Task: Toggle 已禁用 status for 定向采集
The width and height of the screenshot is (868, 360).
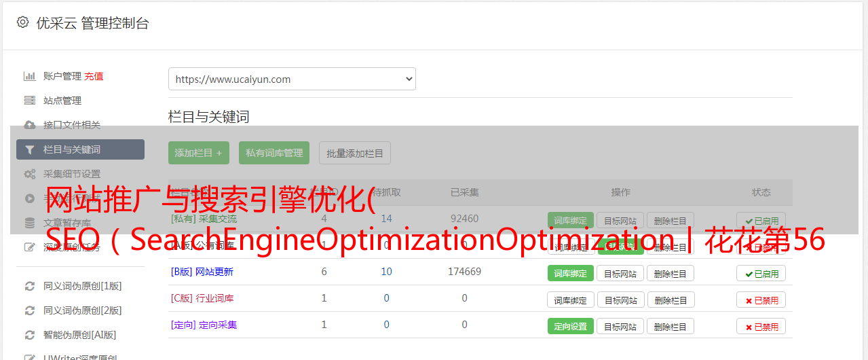Action: point(761,326)
